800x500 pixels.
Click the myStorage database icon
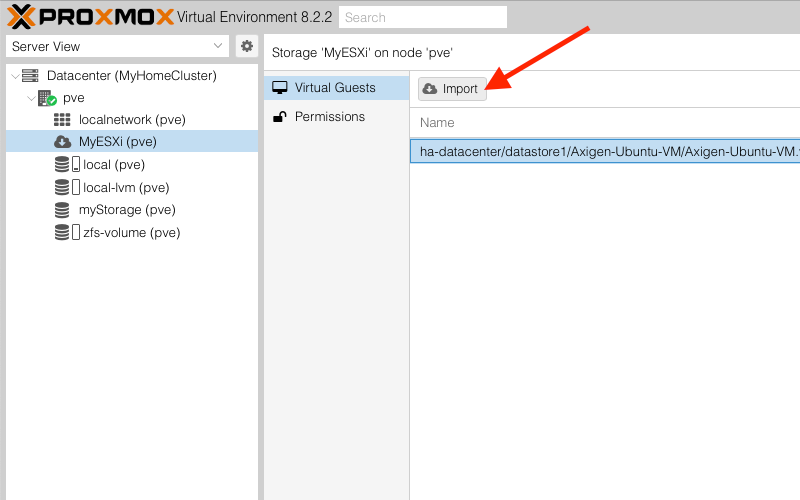click(62, 210)
